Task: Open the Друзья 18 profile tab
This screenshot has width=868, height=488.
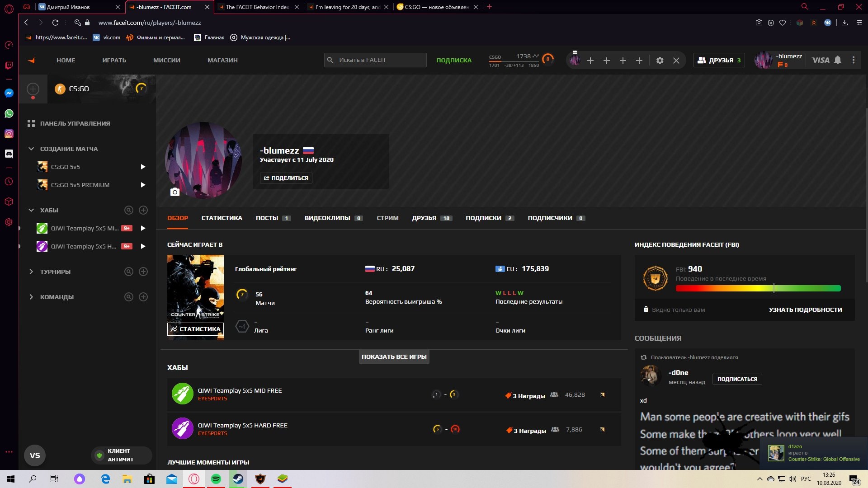Action: (x=431, y=218)
